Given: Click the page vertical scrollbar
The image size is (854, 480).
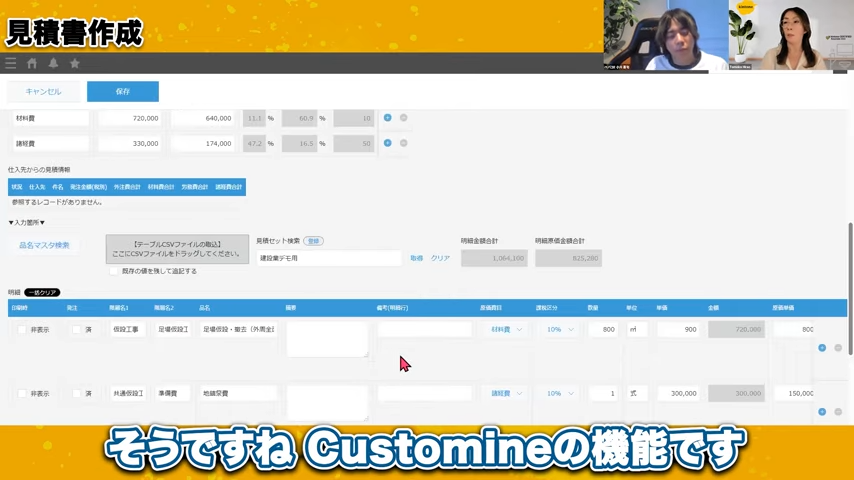Looking at the screenshot, I should pos(851,289).
